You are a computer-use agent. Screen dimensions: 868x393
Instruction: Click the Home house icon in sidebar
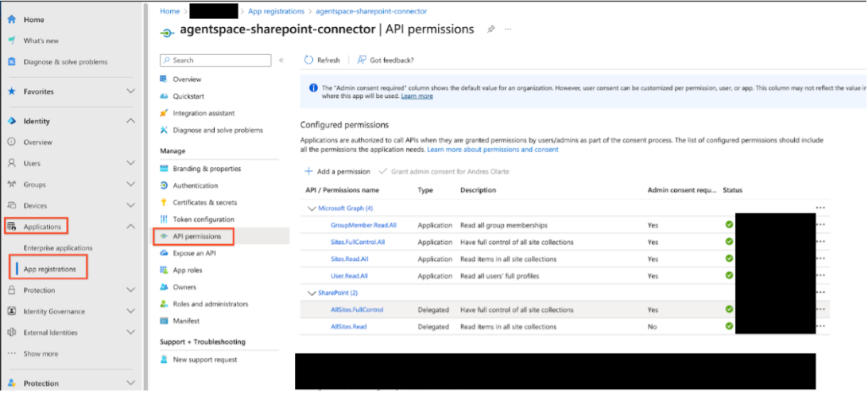pos(12,19)
